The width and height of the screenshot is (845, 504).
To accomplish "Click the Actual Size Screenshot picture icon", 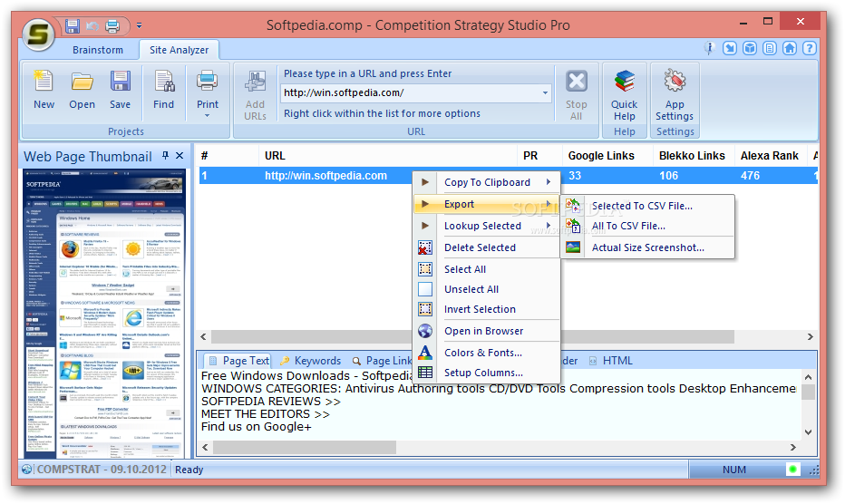I will (x=573, y=247).
